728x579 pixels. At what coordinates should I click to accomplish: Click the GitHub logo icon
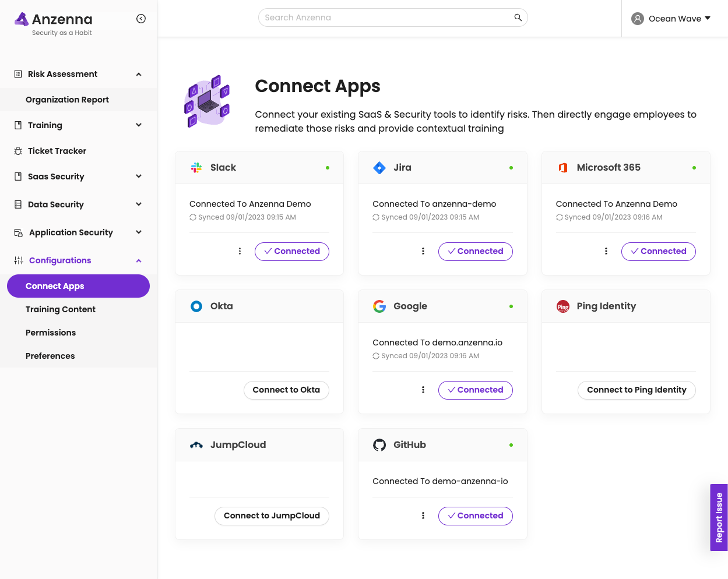(379, 445)
